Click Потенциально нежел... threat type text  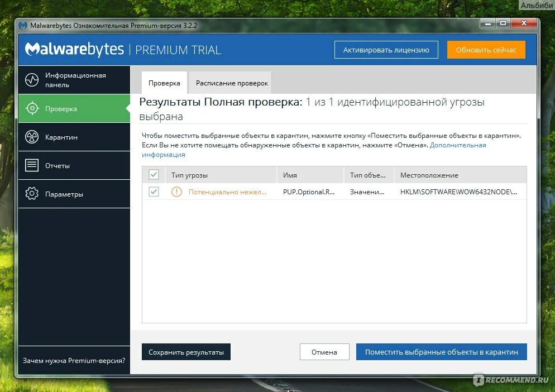pos(227,192)
